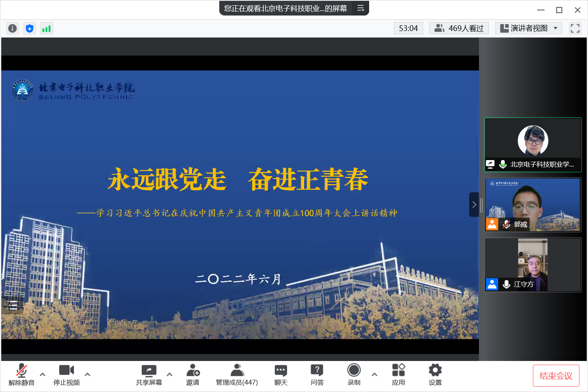Enter fullscreen using the top-right icon

point(575,28)
